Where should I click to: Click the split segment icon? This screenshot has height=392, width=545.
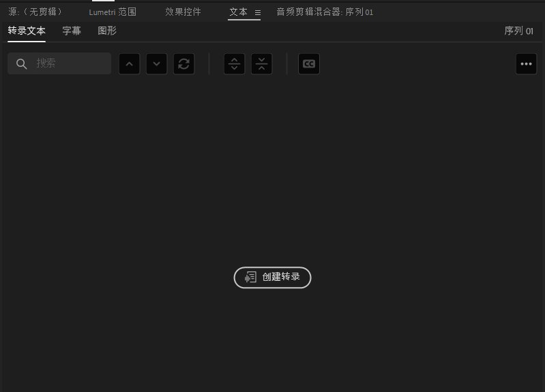pos(235,64)
